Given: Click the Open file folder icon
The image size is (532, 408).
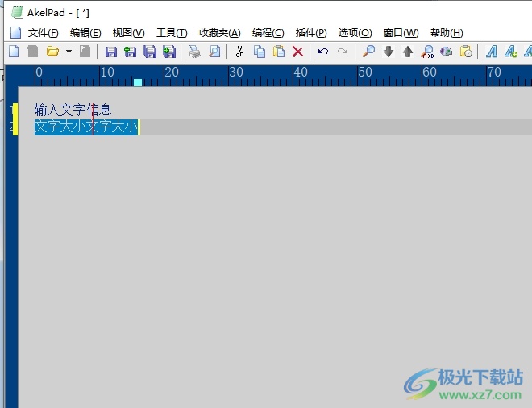Looking at the screenshot, I should 52,52.
